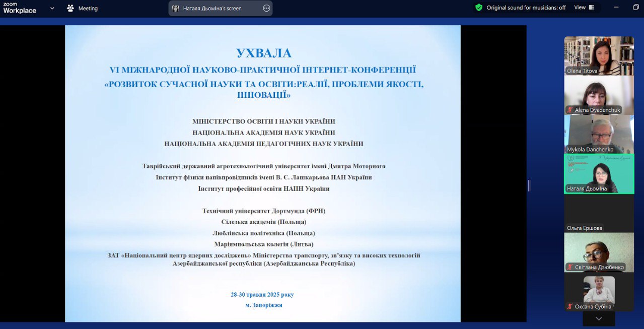644x329 pixels.
Task: Click Інститут професійної освіти НАПН України
Action: [264, 188]
